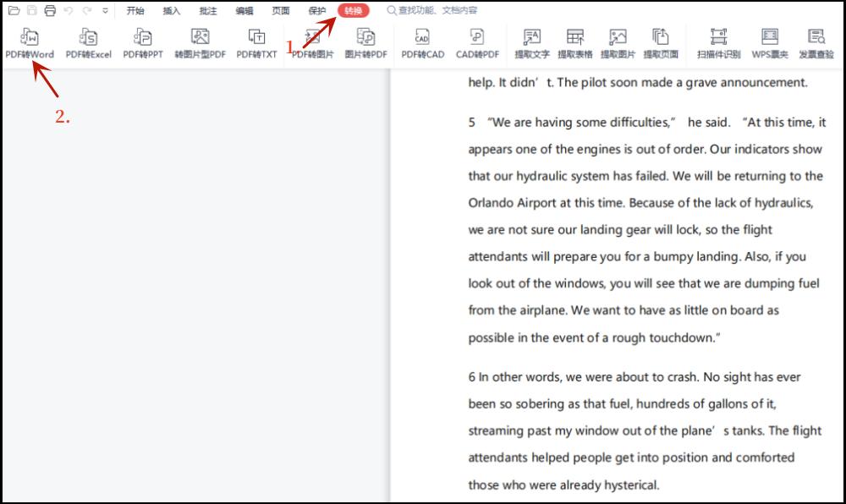
Task: Click the line '6 In other words, we were about'
Action: click(x=634, y=377)
